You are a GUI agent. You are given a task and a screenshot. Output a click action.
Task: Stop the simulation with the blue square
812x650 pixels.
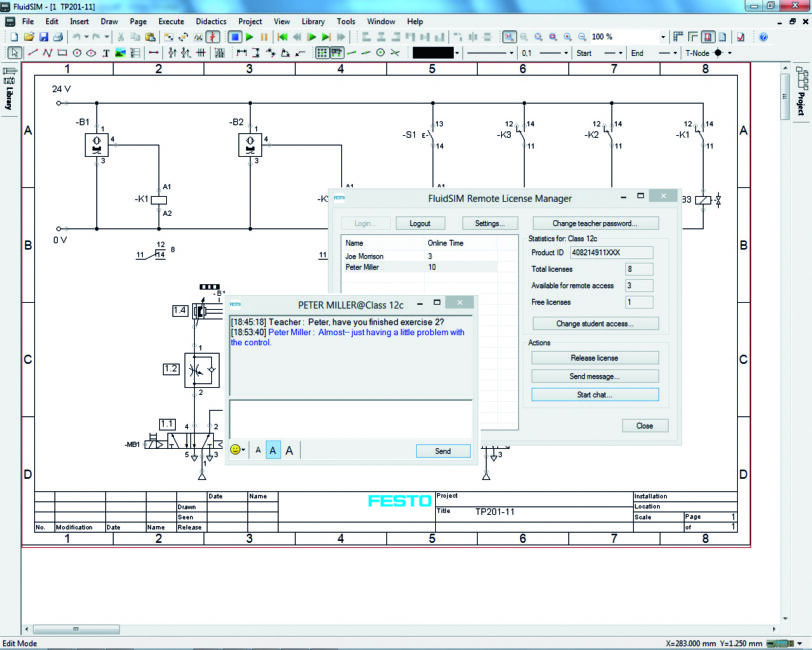click(235, 37)
